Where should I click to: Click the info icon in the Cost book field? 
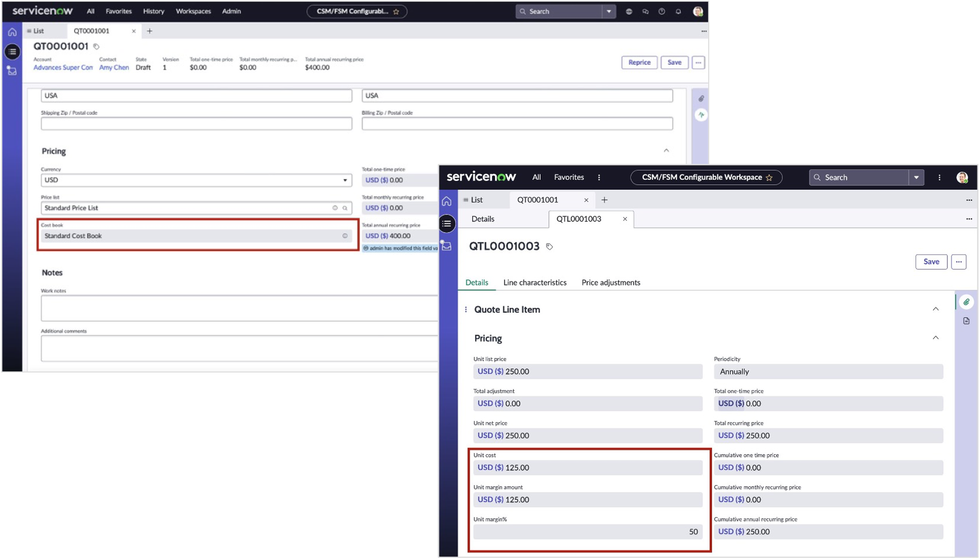(345, 236)
